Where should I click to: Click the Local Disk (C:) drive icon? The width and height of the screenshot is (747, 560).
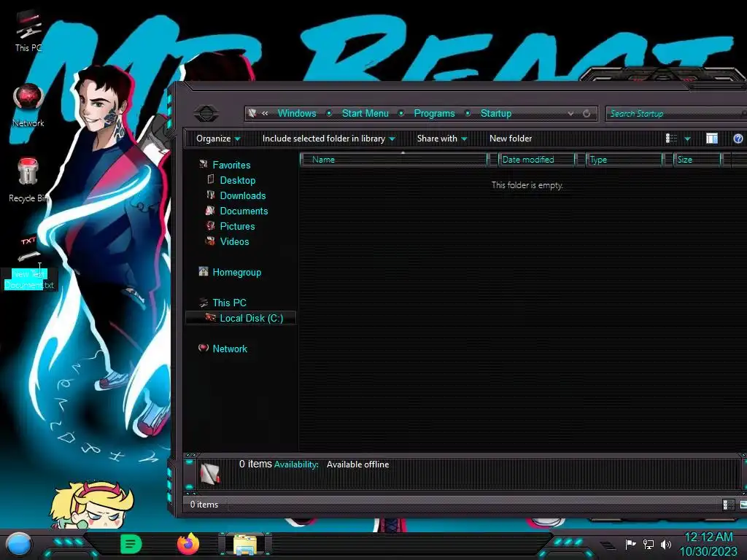coord(210,318)
